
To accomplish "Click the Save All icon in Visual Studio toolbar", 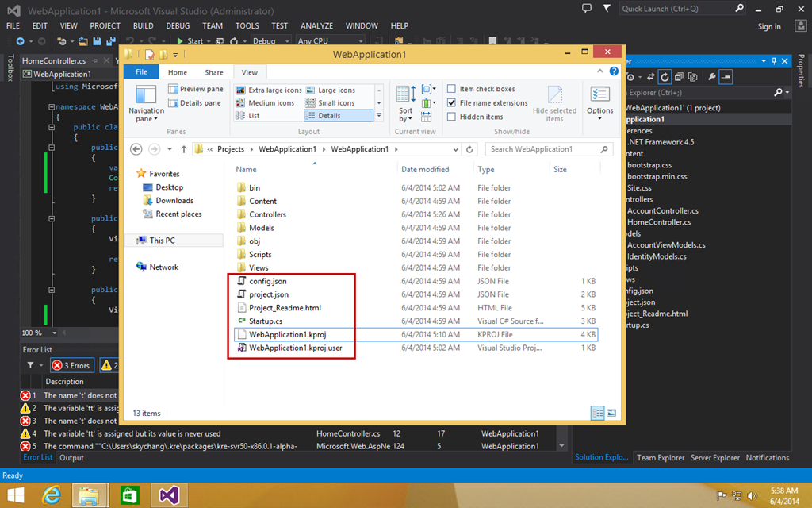I will point(111,41).
